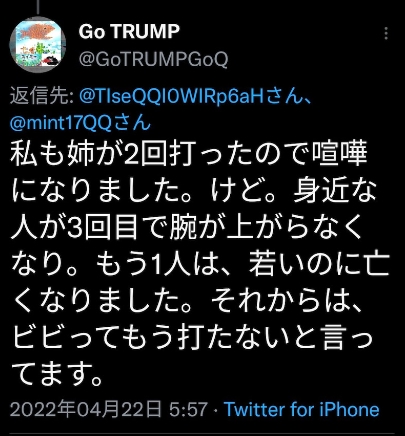This screenshot has height=436, width=405.
Task: Select the 5:57 time stamp
Action: [x=188, y=410]
